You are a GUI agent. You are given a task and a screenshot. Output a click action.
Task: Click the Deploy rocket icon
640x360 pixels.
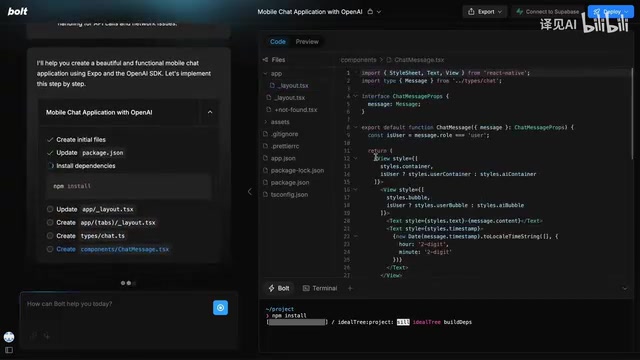pyautogui.click(x=597, y=11)
